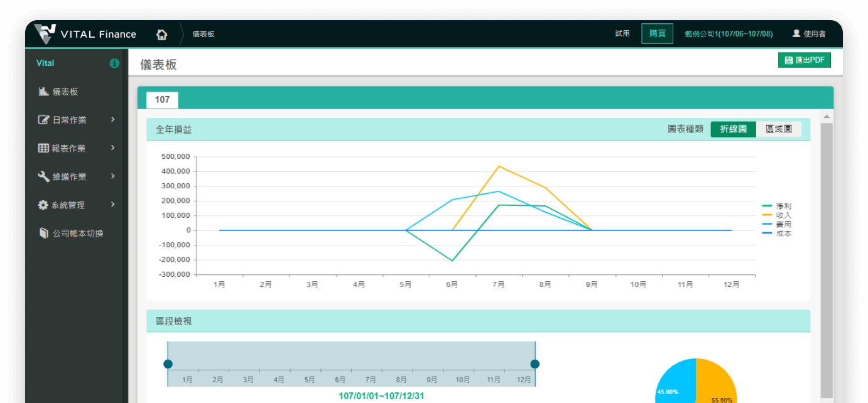Switch chart type to 折線圖
868x403 pixels.
[x=734, y=129]
